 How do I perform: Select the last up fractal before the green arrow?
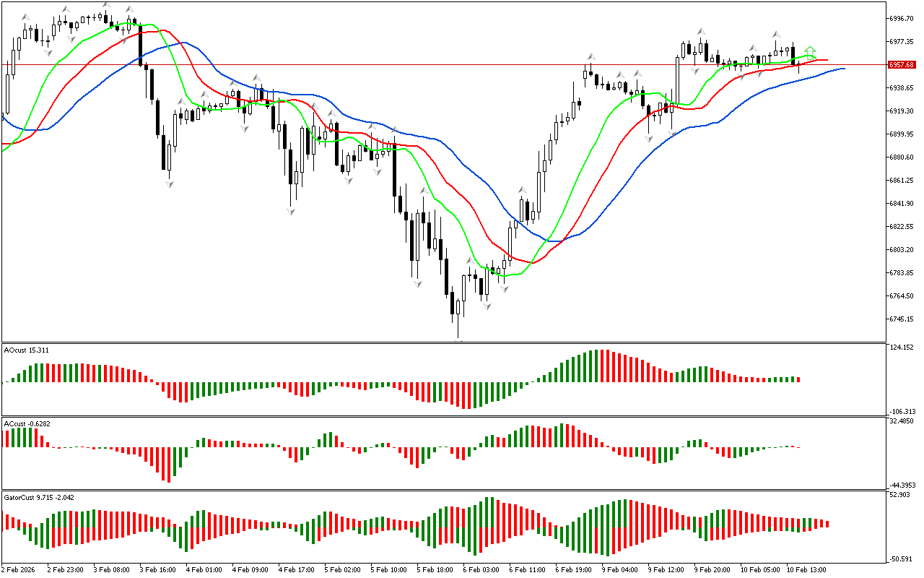776,34
